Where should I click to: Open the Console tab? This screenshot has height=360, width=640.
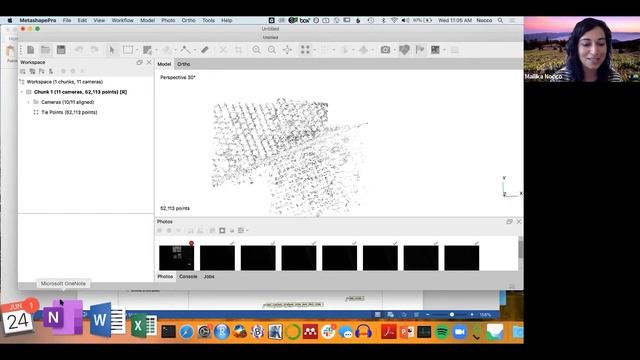188,277
